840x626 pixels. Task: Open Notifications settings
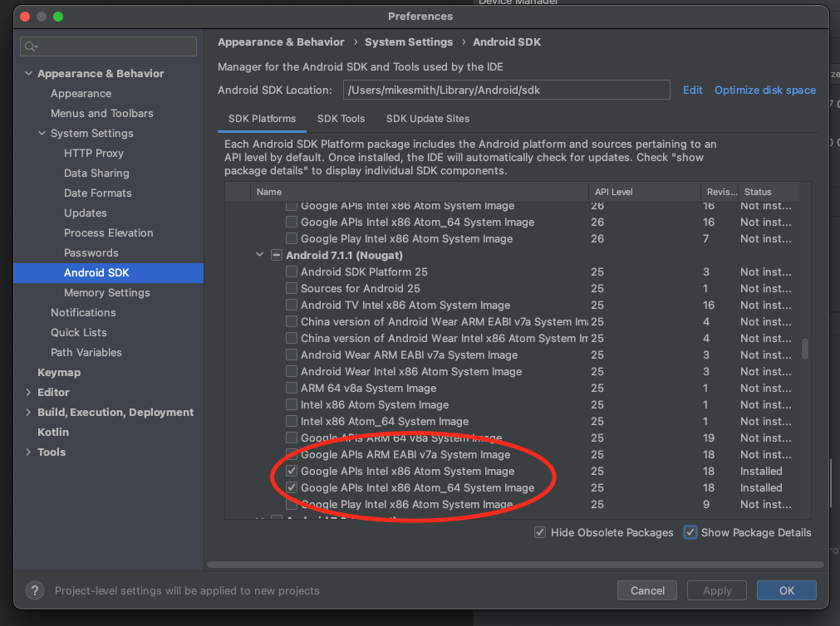[83, 313]
